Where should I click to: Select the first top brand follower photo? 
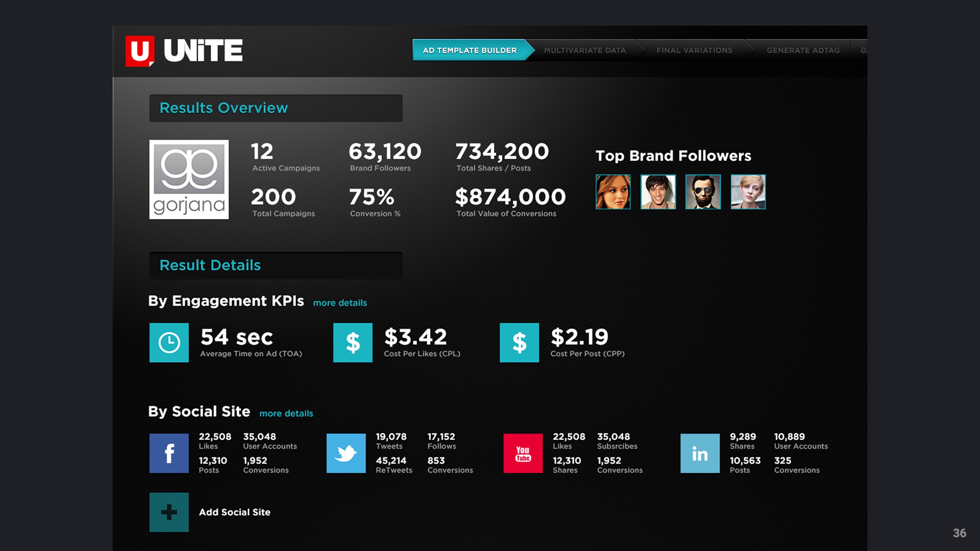tap(613, 192)
